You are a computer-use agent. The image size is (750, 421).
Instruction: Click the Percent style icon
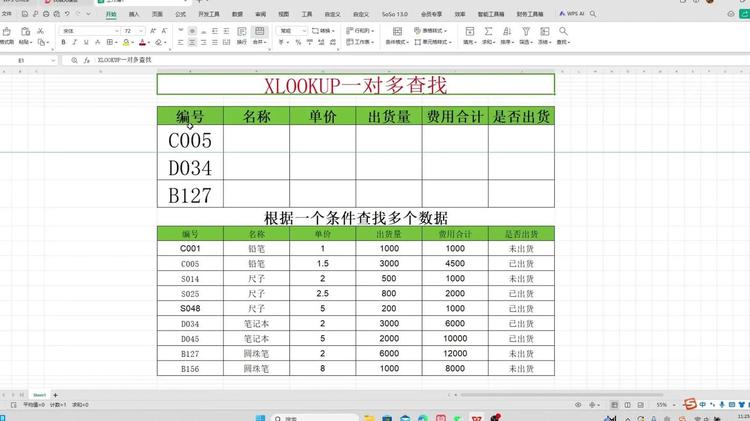point(298,42)
